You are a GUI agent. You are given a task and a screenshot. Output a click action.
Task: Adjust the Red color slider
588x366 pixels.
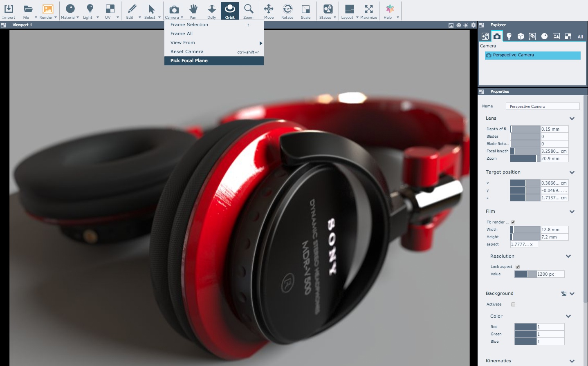click(x=525, y=327)
